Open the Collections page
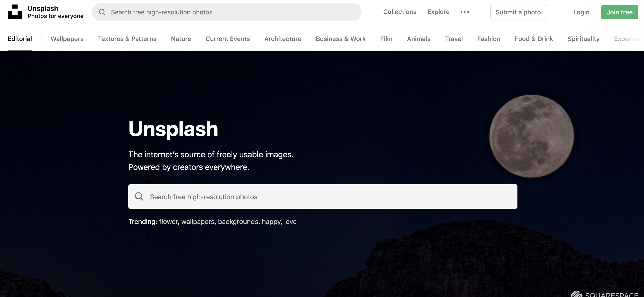Screen dimensions: 644x297 tap(399, 12)
